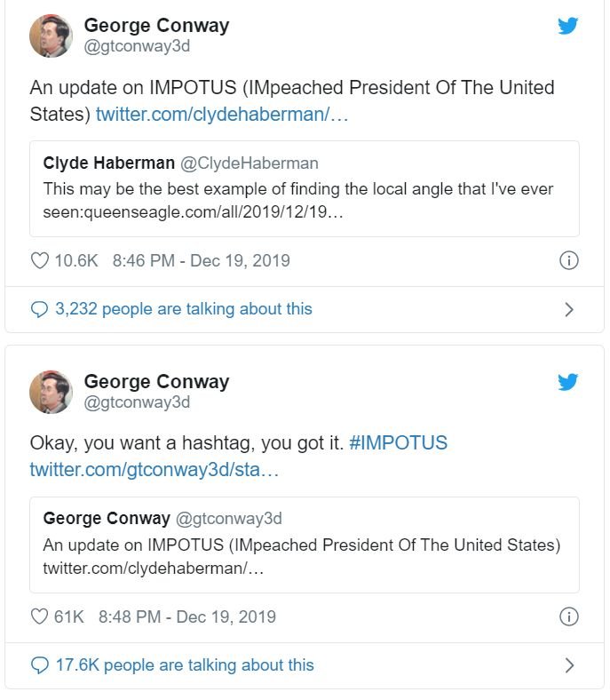The image size is (610, 700).
Task: View the 3,232 people are talking link
Action: coord(183,309)
